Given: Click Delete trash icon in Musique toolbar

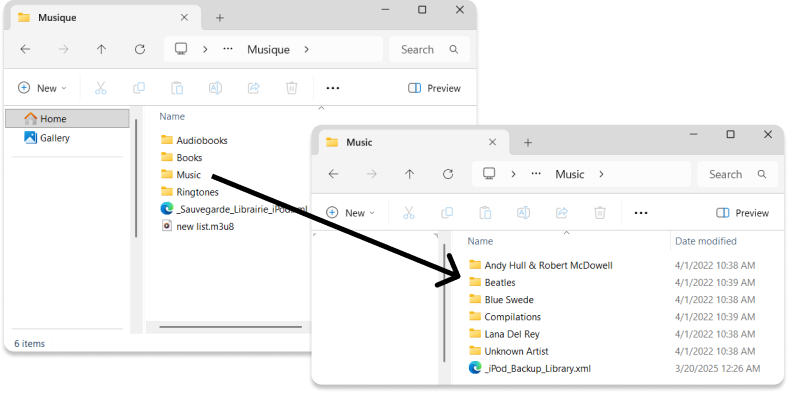Looking at the screenshot, I should (291, 88).
